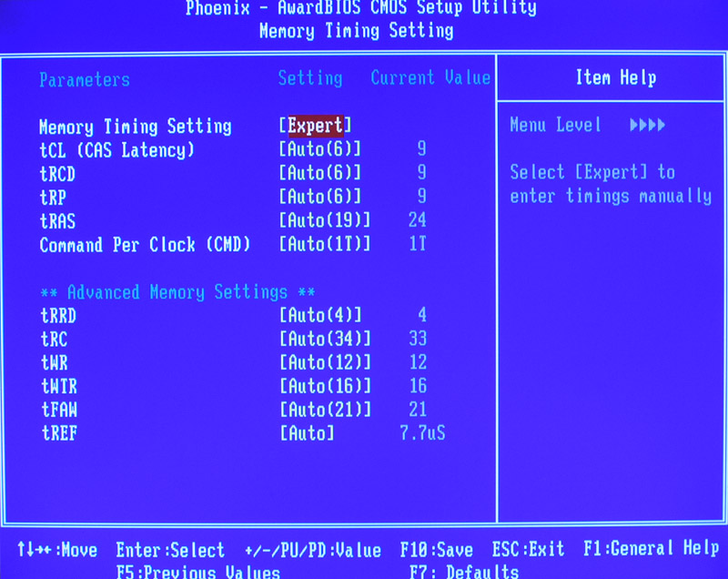Select the tWTR parameter label

pyautogui.click(x=59, y=387)
